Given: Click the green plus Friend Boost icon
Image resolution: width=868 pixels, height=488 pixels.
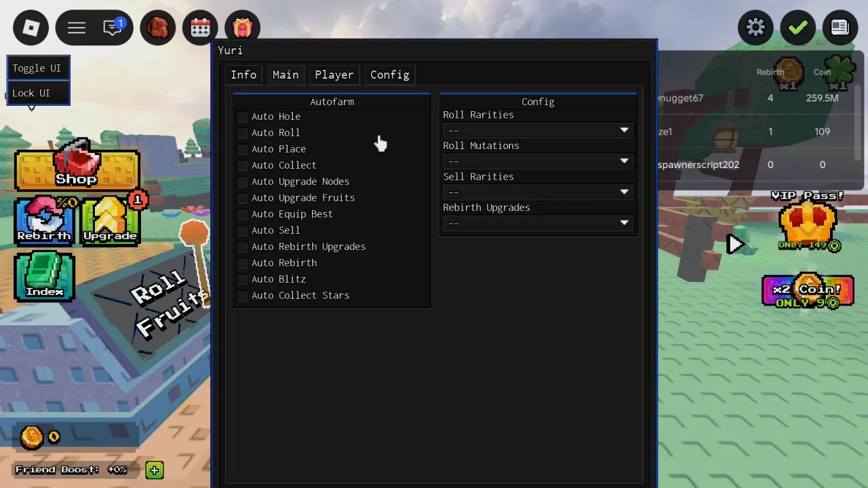Looking at the screenshot, I should tap(155, 470).
